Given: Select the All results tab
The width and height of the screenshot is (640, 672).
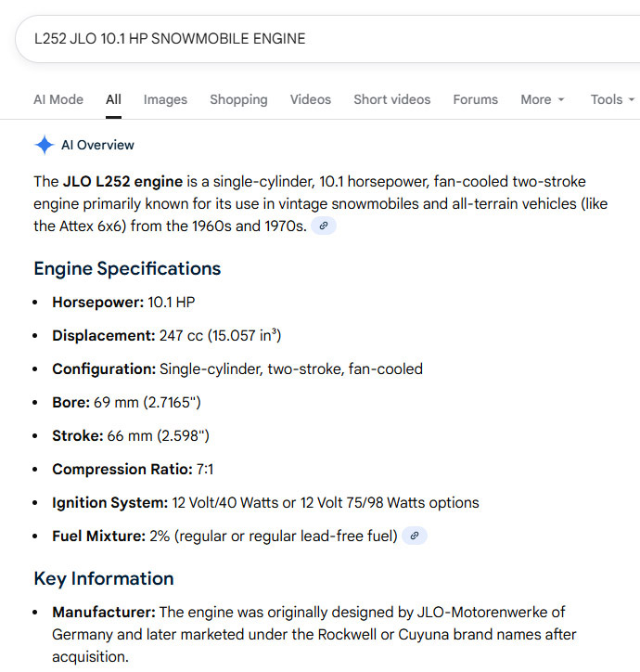Looking at the screenshot, I should point(113,99).
